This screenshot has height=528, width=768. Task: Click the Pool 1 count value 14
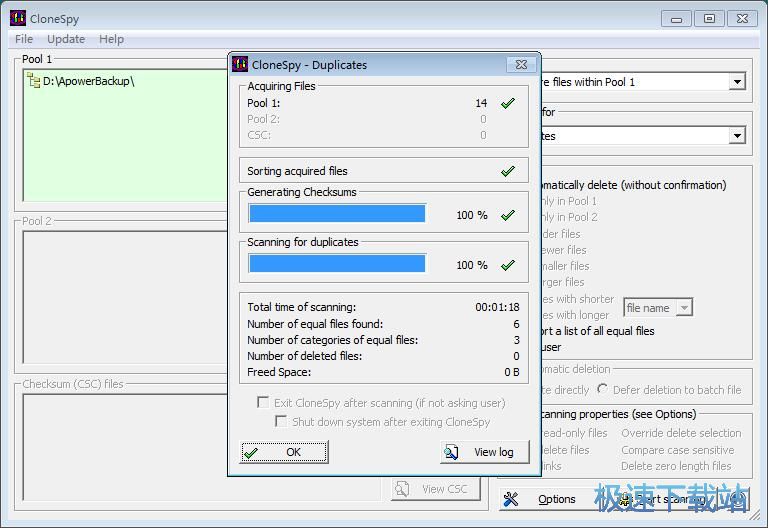click(481, 103)
